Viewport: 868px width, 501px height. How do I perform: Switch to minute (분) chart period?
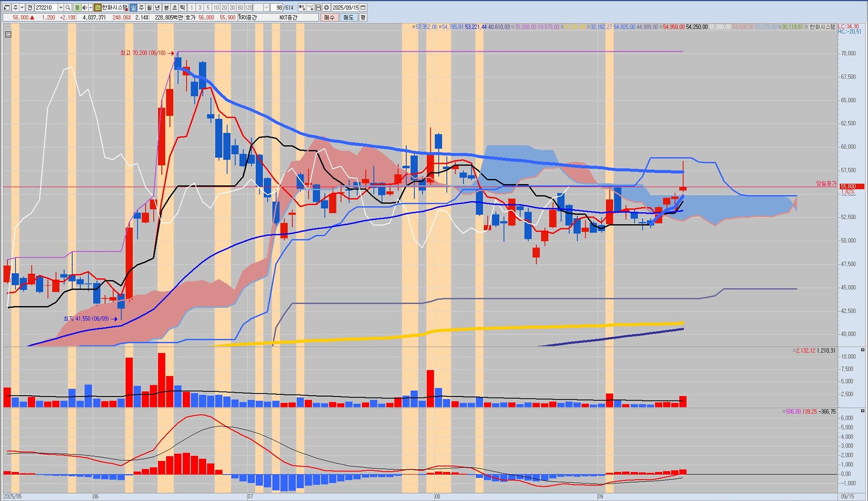click(166, 8)
